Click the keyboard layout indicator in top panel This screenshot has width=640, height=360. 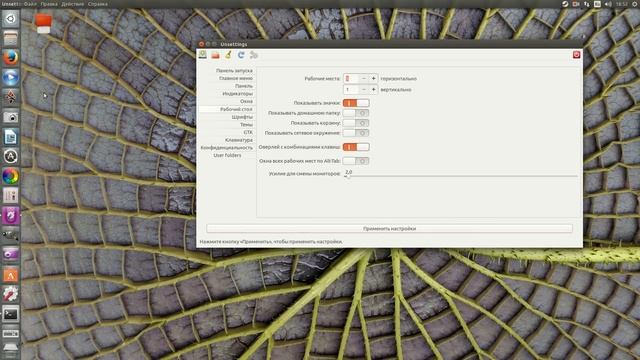coord(597,4)
